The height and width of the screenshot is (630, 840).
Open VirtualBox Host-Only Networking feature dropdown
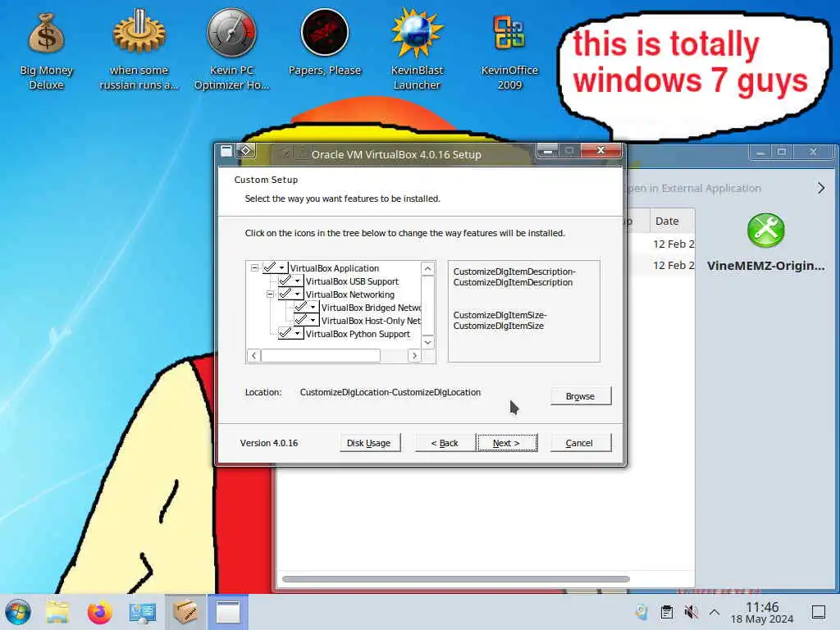313,321
